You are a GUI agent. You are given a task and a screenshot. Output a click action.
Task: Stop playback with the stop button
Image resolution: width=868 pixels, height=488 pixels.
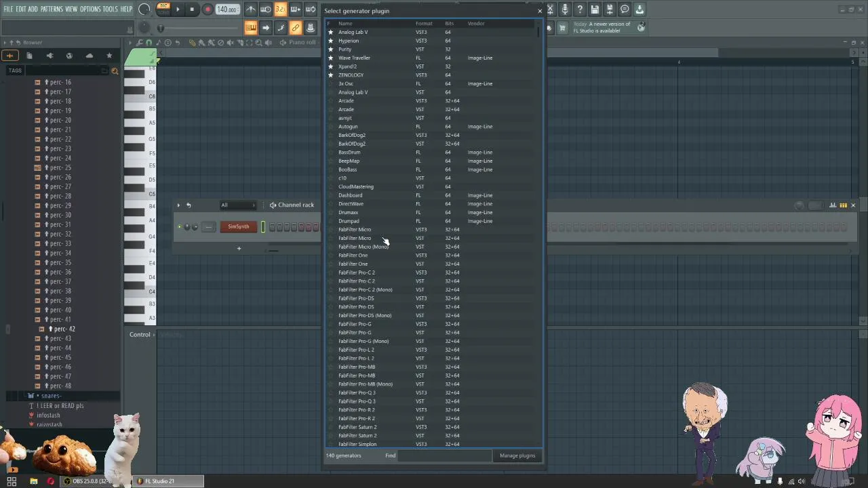coord(192,9)
